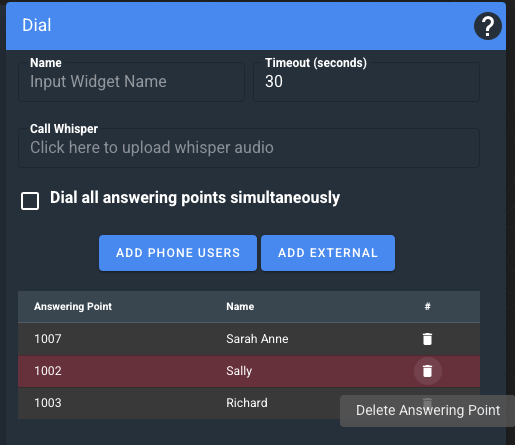Screen dimensions: 515x445
Task: Click the trash icon for Sally
Action: click(427, 371)
